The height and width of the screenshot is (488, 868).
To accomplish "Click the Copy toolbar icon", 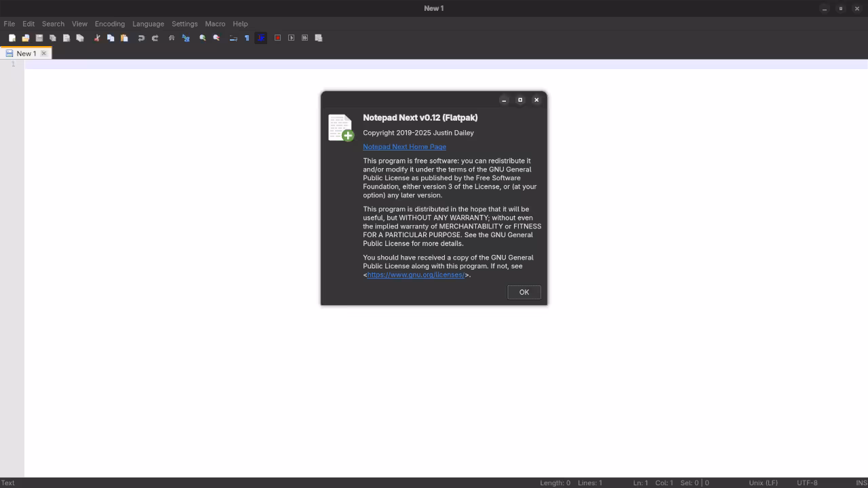I will (x=111, y=38).
